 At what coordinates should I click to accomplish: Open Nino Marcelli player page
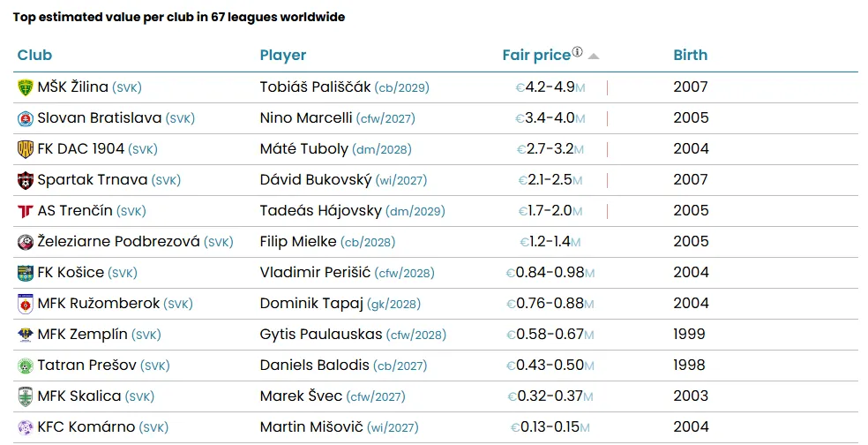click(x=306, y=118)
